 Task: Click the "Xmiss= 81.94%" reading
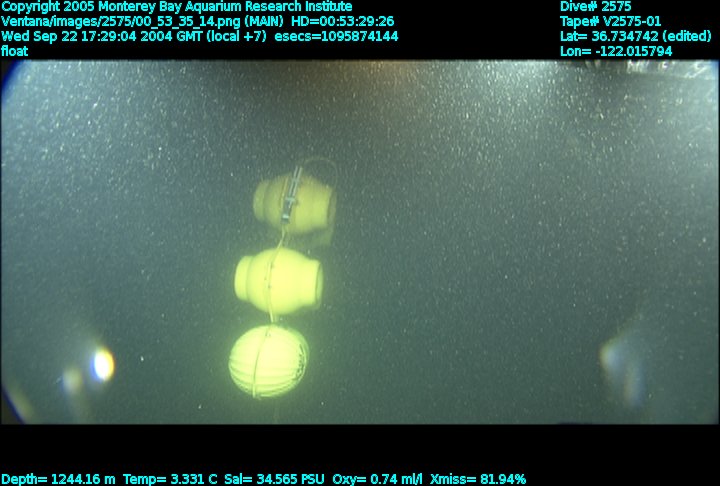tap(478, 480)
